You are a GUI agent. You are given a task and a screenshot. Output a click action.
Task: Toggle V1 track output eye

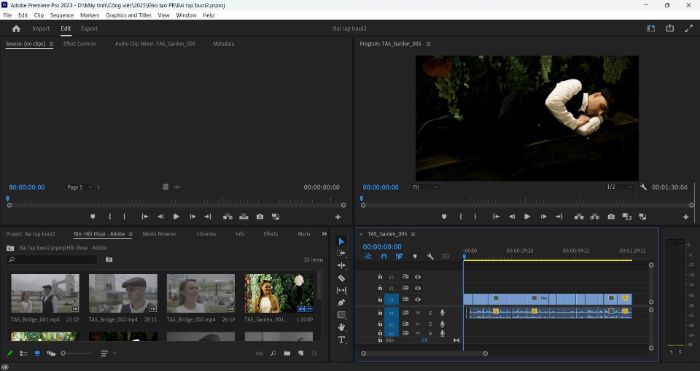pos(418,300)
